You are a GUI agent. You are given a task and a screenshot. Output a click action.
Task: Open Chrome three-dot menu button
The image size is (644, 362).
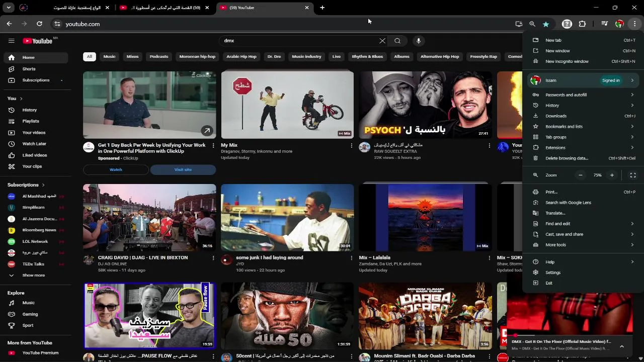tap(635, 24)
